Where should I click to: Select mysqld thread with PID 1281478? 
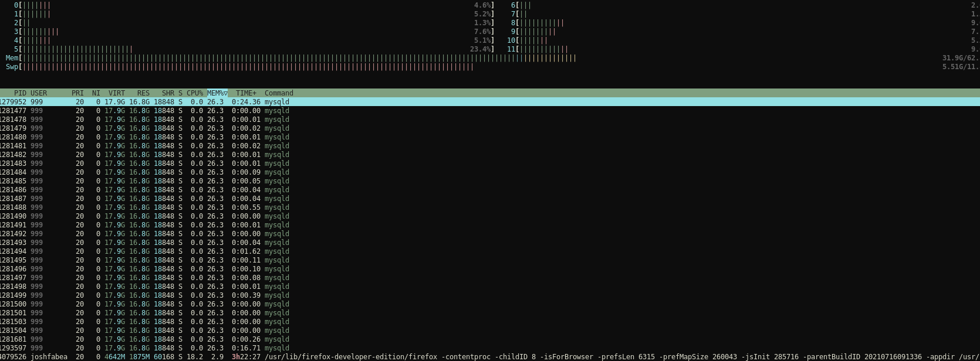pos(490,120)
